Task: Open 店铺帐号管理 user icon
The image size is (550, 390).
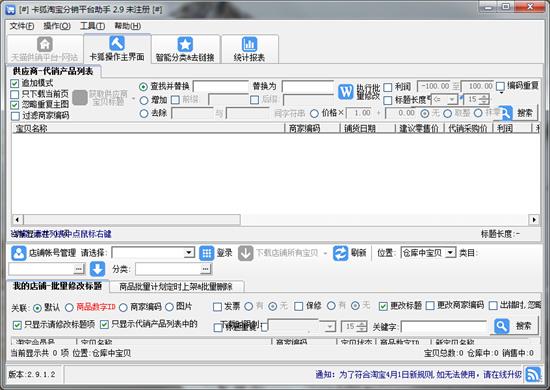Action: coord(19,253)
